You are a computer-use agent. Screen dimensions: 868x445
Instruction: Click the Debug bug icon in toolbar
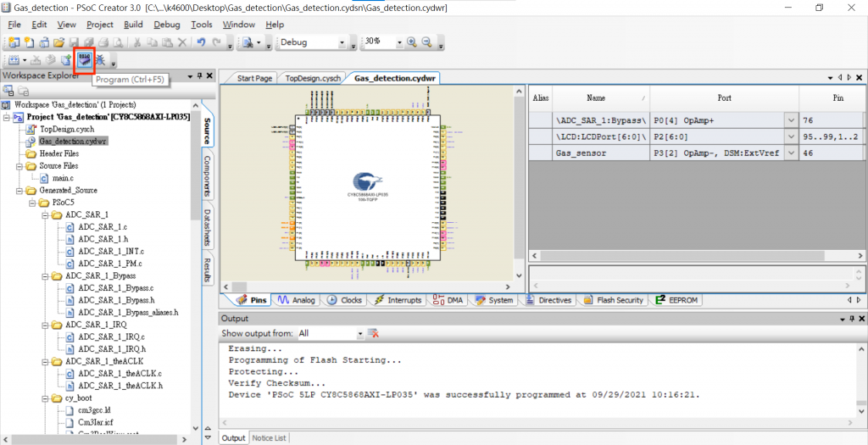click(100, 60)
